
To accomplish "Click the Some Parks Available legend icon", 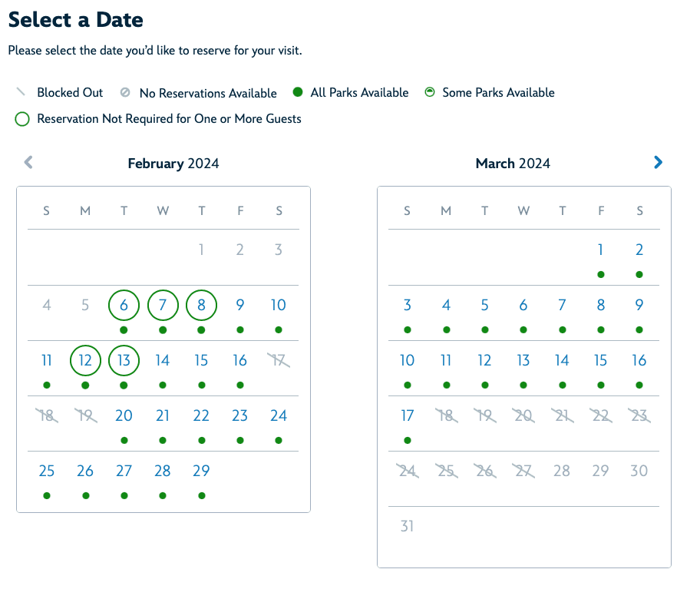I will 430,92.
